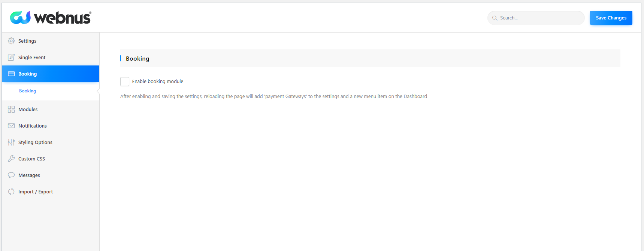Viewport: 644px width, 251px height.
Task: Click the Webnus logo
Action: pos(51,18)
